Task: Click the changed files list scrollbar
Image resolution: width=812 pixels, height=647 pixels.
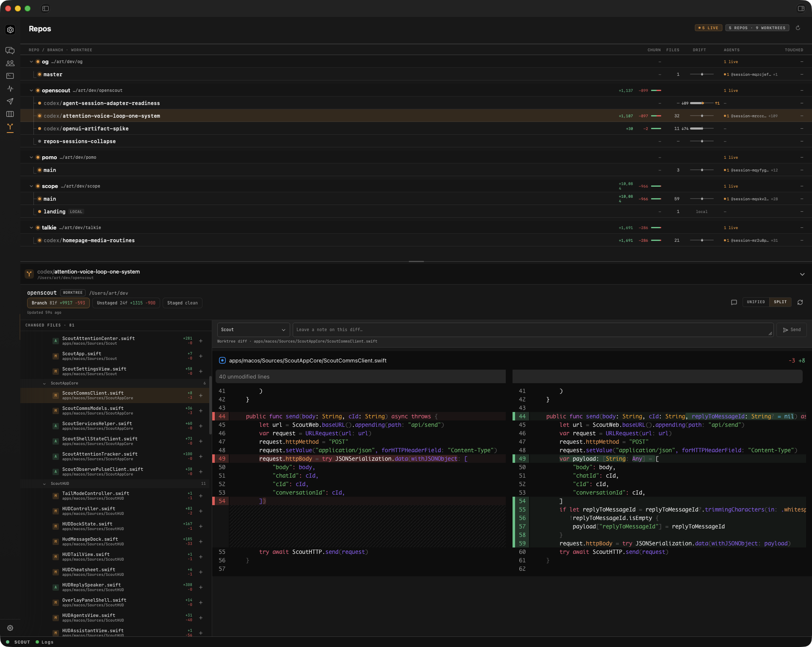Action: (x=210, y=406)
